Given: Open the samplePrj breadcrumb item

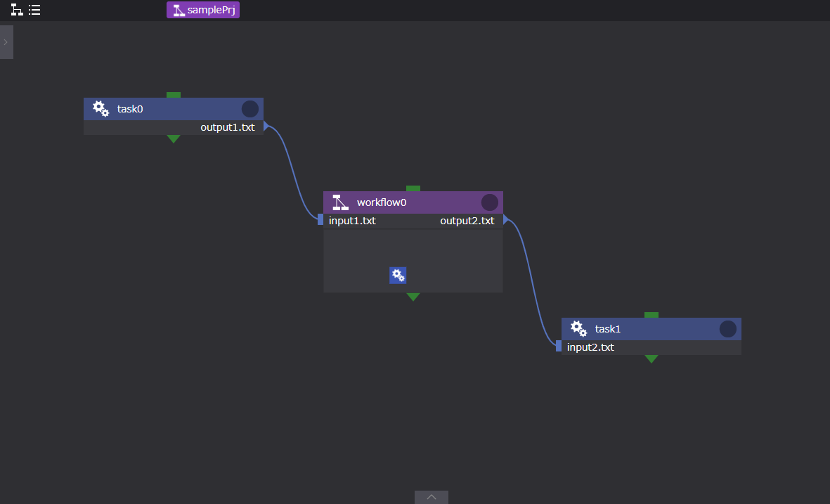Looking at the screenshot, I should tap(210, 10).
